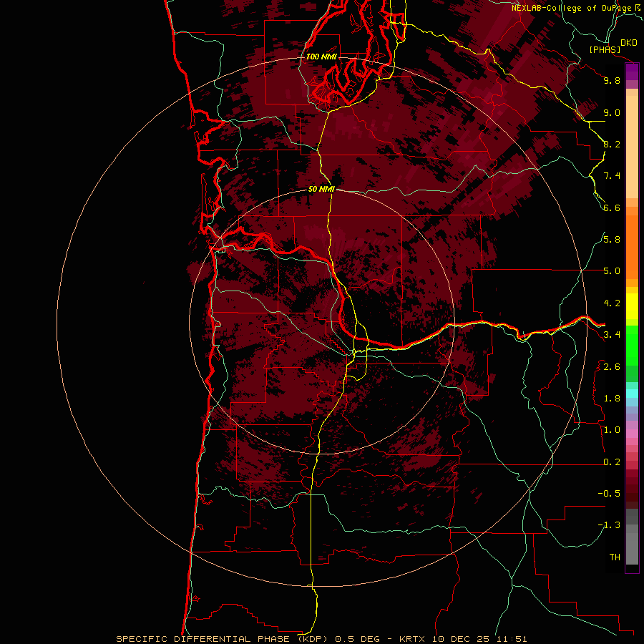Click the -1.3 scale value
The image size is (644, 644).
pos(609,525)
